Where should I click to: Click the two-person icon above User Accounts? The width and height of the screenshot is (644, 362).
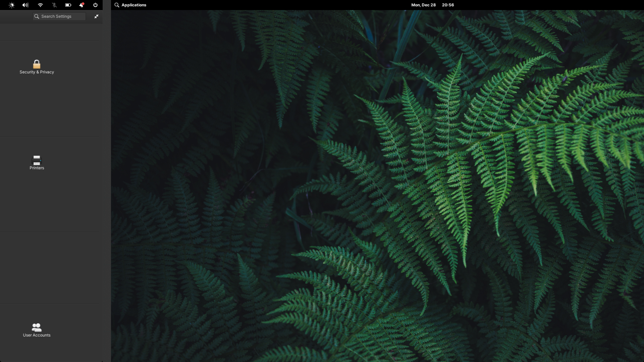pos(36,327)
